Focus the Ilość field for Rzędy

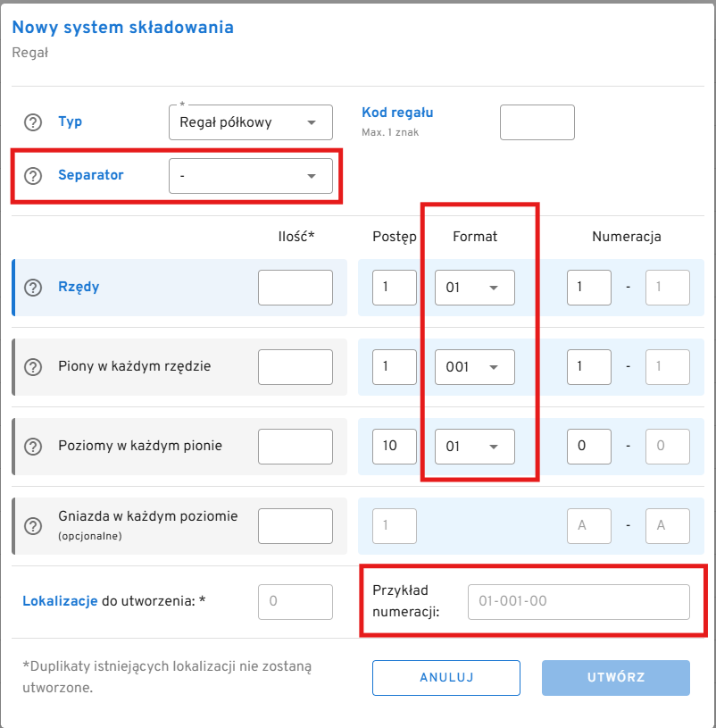295,288
